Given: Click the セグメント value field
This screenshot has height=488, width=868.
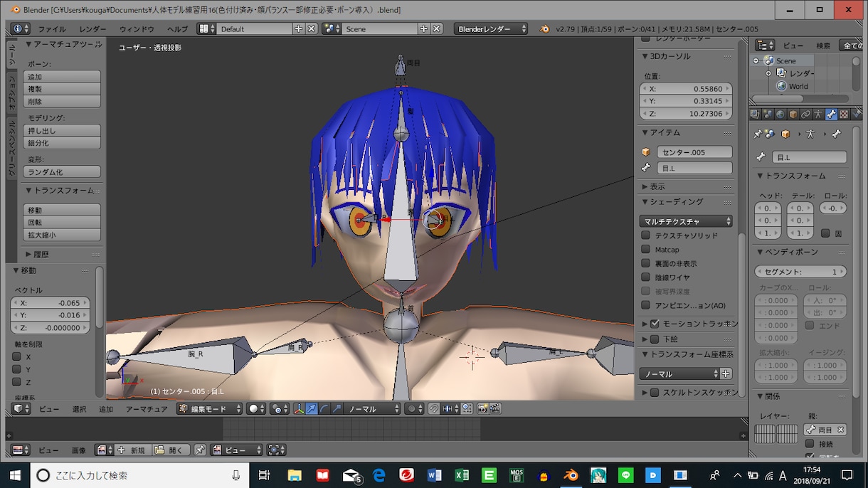Looking at the screenshot, I should tap(800, 272).
